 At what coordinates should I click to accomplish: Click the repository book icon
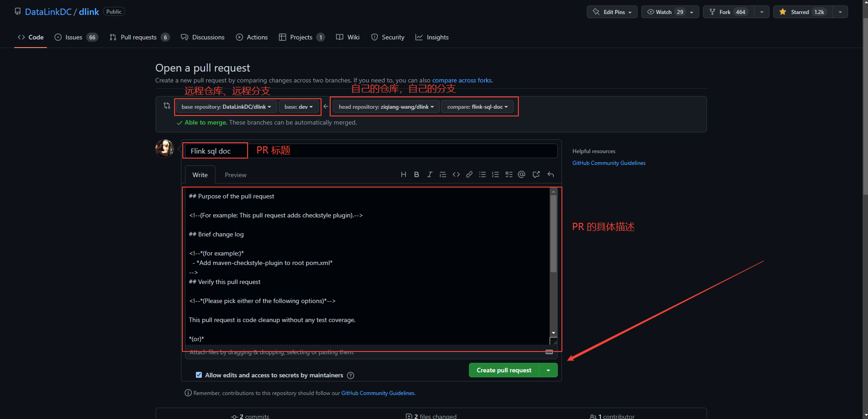tap(18, 11)
